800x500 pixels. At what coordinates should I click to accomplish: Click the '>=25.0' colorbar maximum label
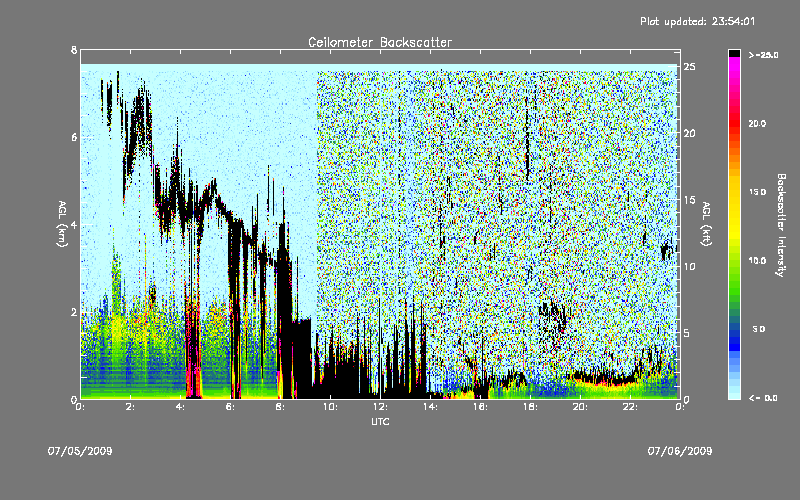763,55
